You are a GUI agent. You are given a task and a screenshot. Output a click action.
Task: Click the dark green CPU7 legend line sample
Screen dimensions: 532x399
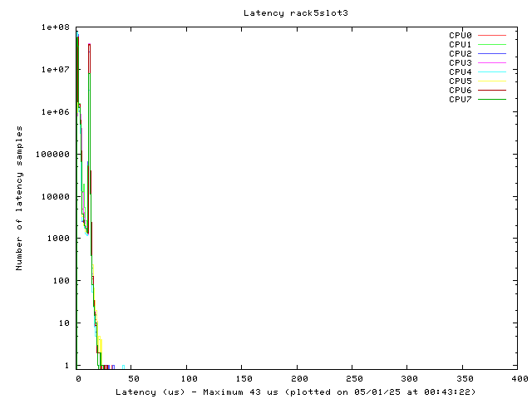[492, 100]
